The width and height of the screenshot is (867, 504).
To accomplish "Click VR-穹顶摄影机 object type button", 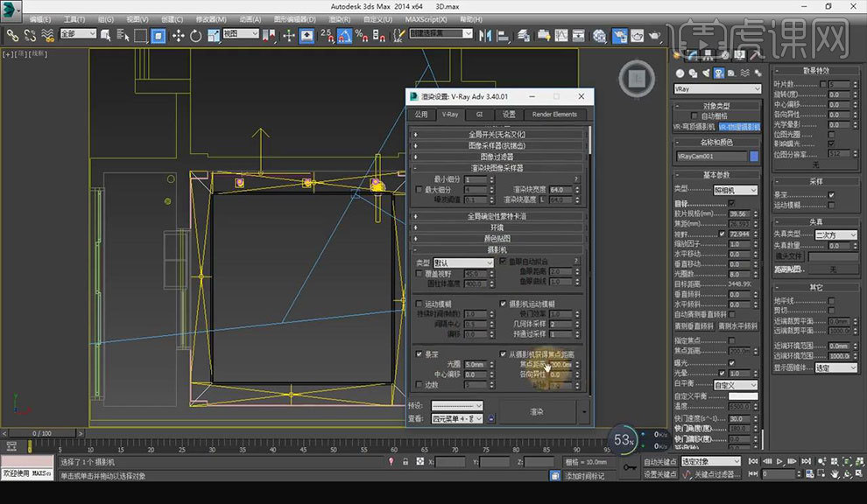I will (694, 127).
